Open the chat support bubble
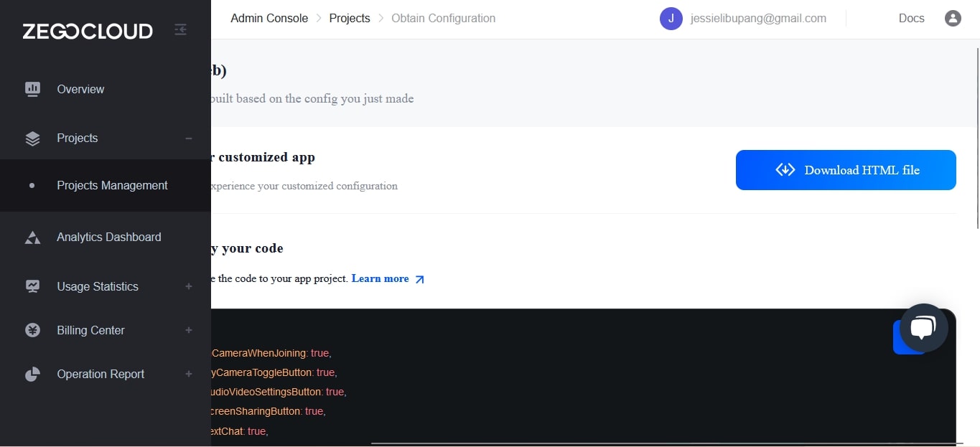 click(x=923, y=328)
